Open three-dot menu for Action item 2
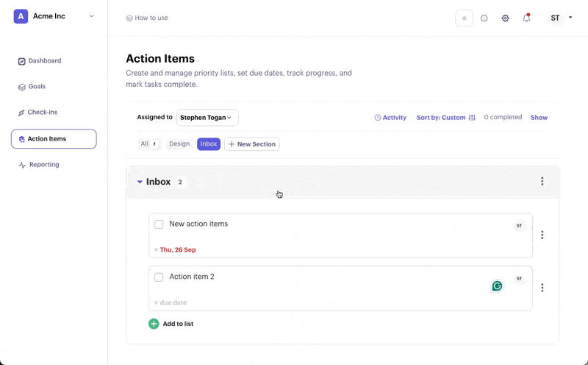This screenshot has width=588, height=365. [542, 288]
